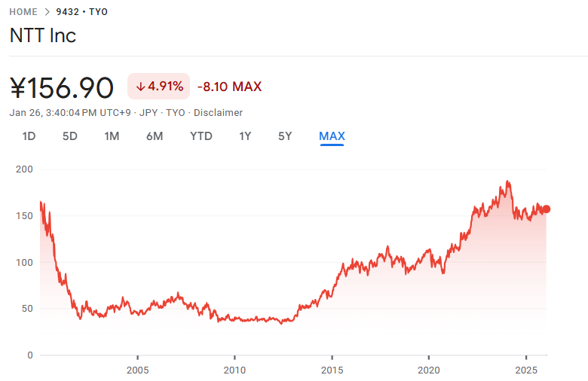Select the 1D time range tab
This screenshot has width=588, height=381.
click(x=29, y=136)
